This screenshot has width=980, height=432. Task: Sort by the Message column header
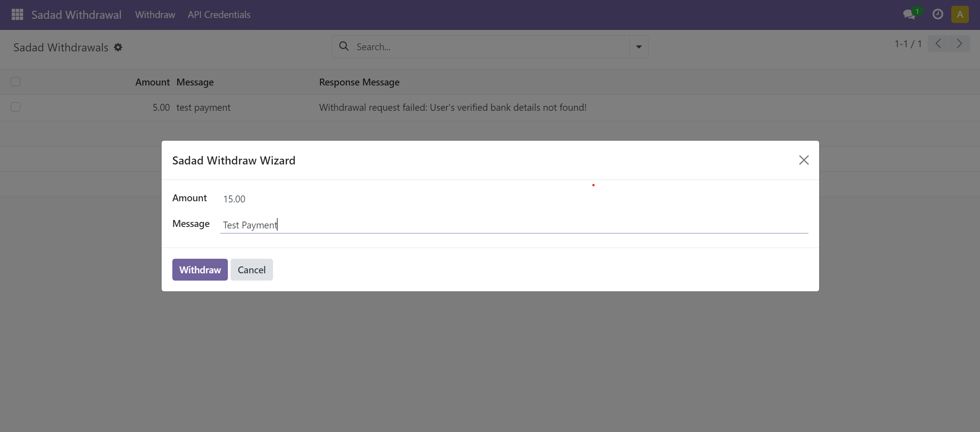tap(195, 82)
